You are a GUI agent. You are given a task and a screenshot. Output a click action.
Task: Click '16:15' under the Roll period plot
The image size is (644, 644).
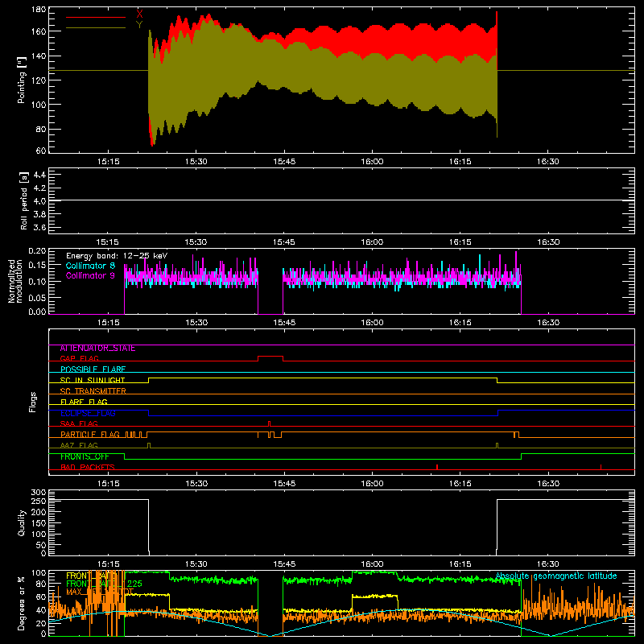tap(460, 242)
